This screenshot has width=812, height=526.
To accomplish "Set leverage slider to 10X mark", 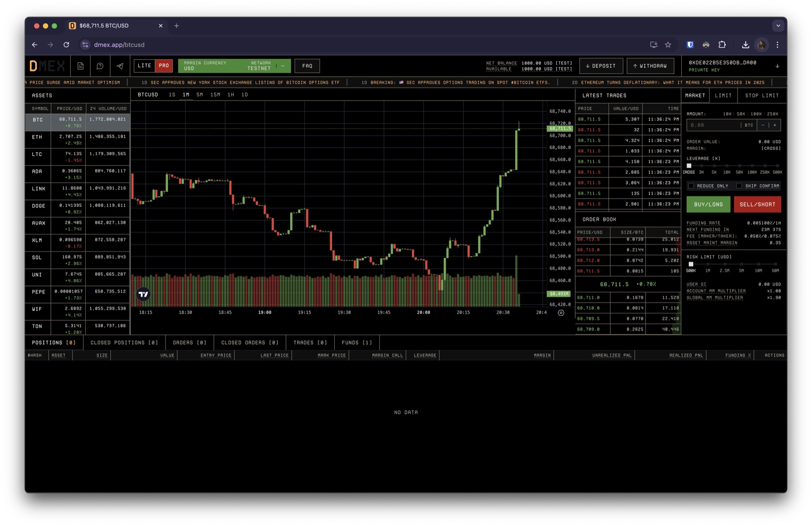I will tap(727, 166).
